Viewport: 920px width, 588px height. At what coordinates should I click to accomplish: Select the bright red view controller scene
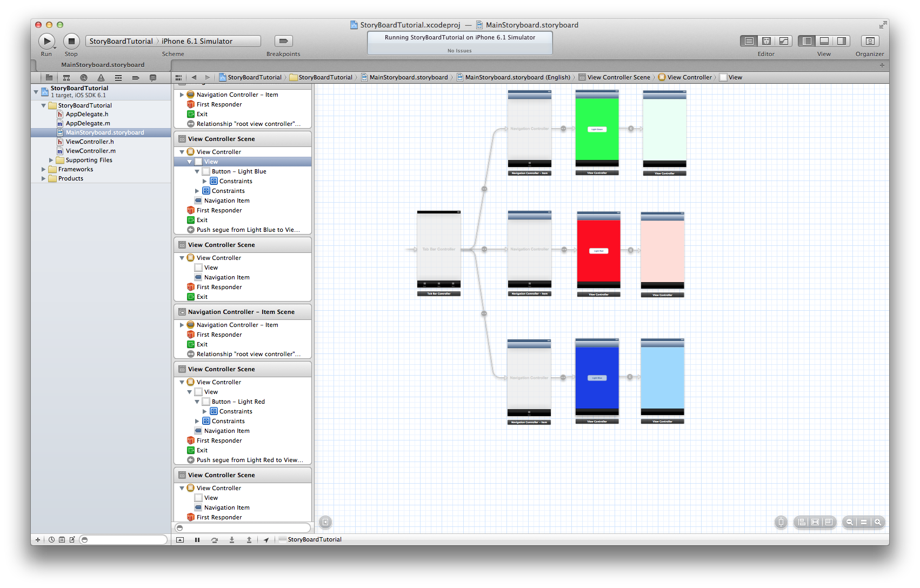[598, 251]
